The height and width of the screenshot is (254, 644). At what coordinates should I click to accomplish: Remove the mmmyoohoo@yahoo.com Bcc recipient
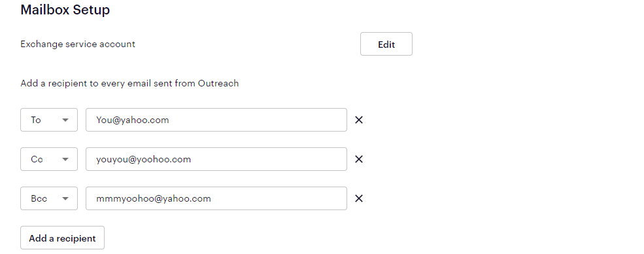pyautogui.click(x=358, y=198)
